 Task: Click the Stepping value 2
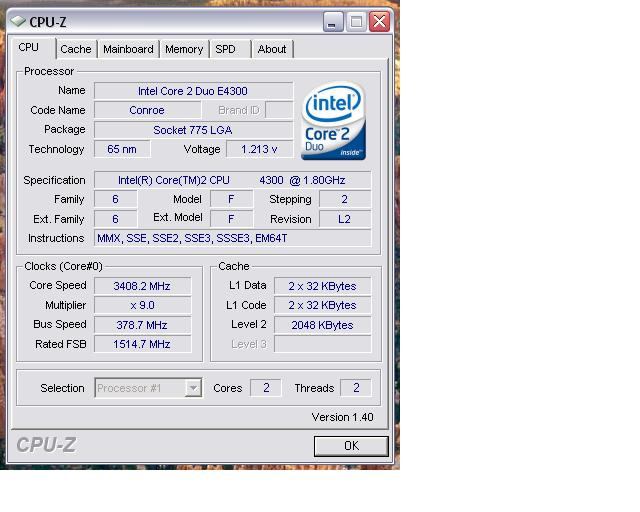coord(345,199)
